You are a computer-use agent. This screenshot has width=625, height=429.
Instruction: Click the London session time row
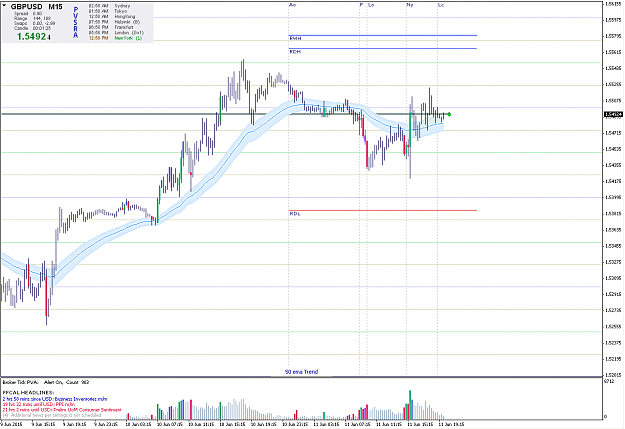[x=116, y=33]
